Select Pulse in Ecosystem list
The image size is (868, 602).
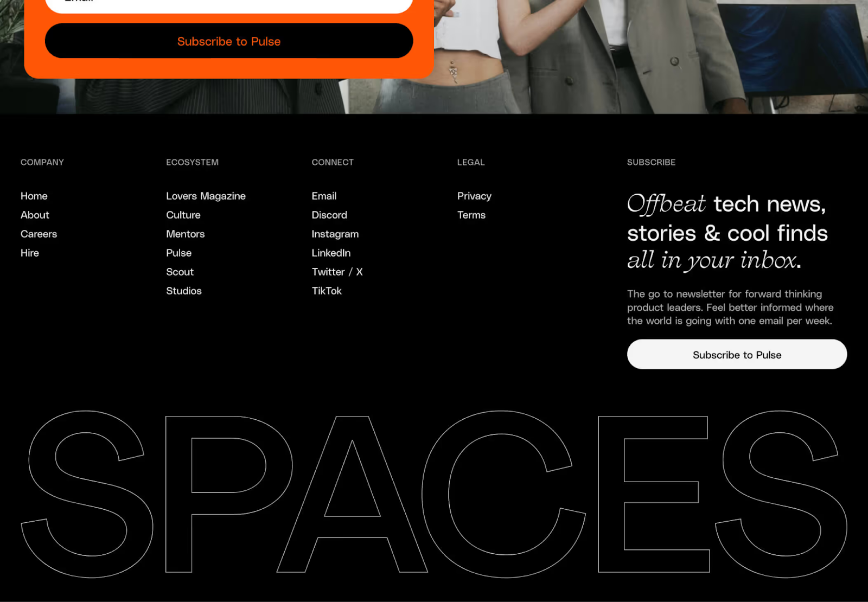point(179,253)
